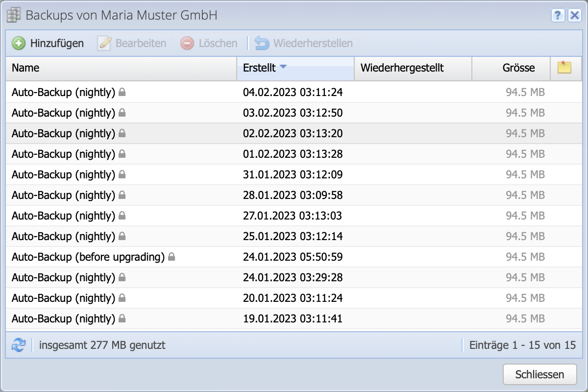Click the Wiederhergestellt column header

[x=413, y=68]
